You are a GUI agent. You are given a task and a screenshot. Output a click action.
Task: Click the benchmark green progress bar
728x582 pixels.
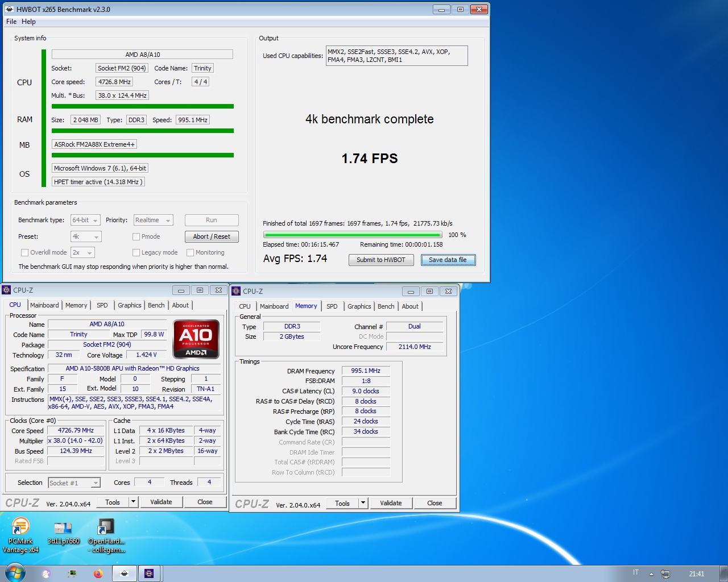pyautogui.click(x=353, y=235)
